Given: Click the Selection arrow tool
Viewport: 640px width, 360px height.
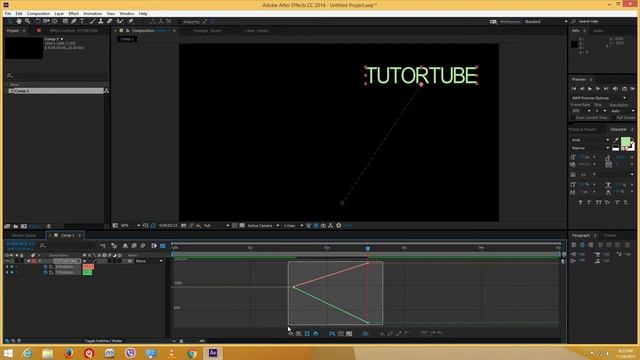Looking at the screenshot, I should click(10, 21).
